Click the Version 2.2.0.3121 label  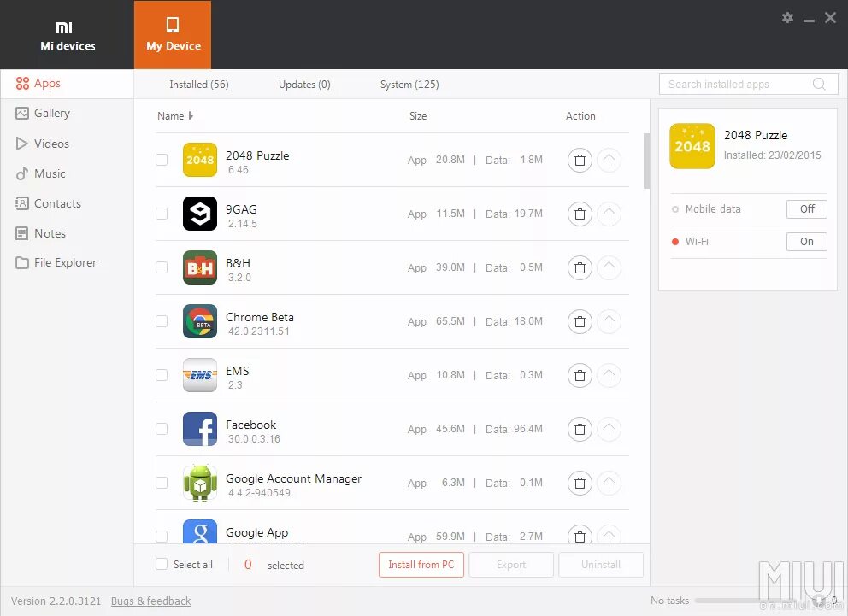(x=56, y=601)
